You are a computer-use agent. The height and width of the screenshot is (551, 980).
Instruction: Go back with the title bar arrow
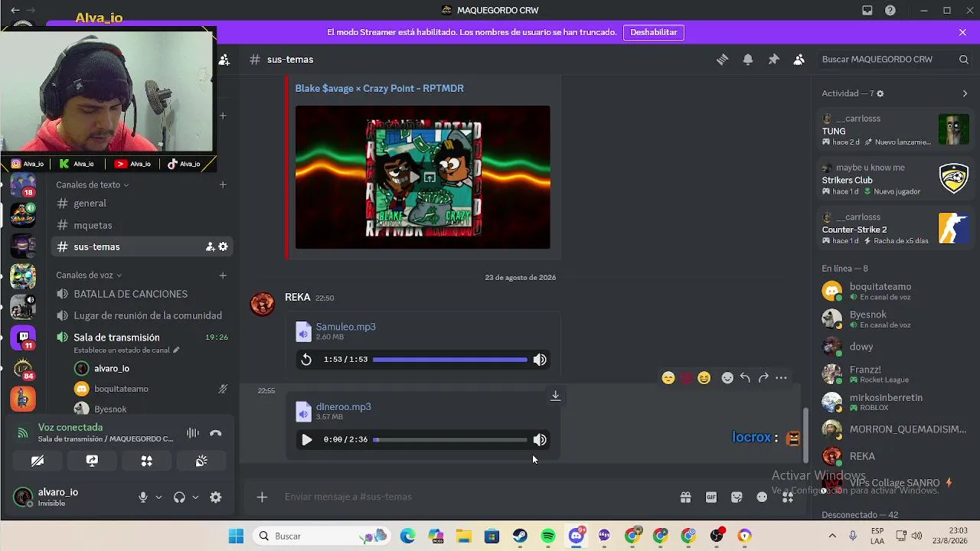point(15,11)
